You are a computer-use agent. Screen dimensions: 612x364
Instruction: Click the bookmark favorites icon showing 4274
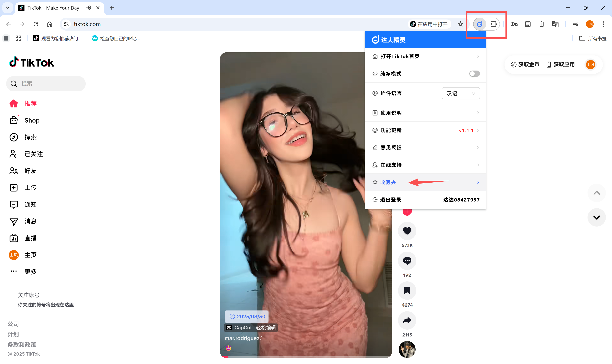[x=407, y=290]
